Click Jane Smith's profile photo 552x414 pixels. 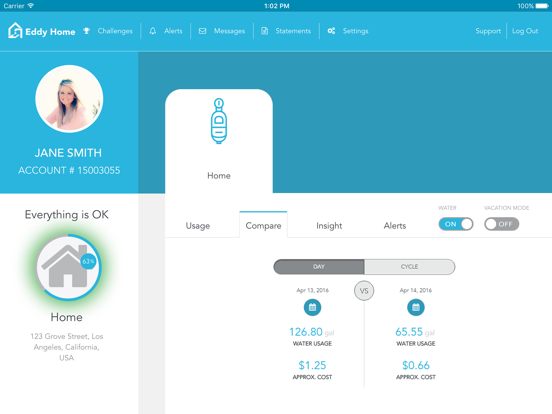pyautogui.click(x=69, y=99)
